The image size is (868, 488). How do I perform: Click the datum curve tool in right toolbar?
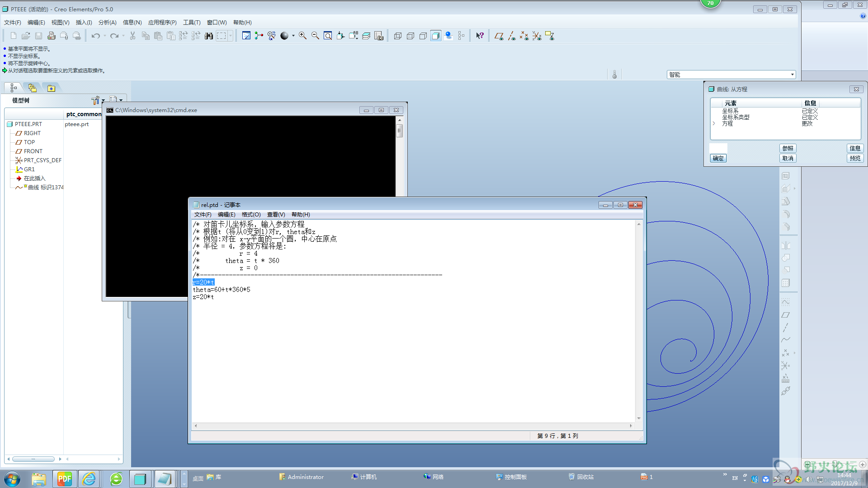coord(786,340)
